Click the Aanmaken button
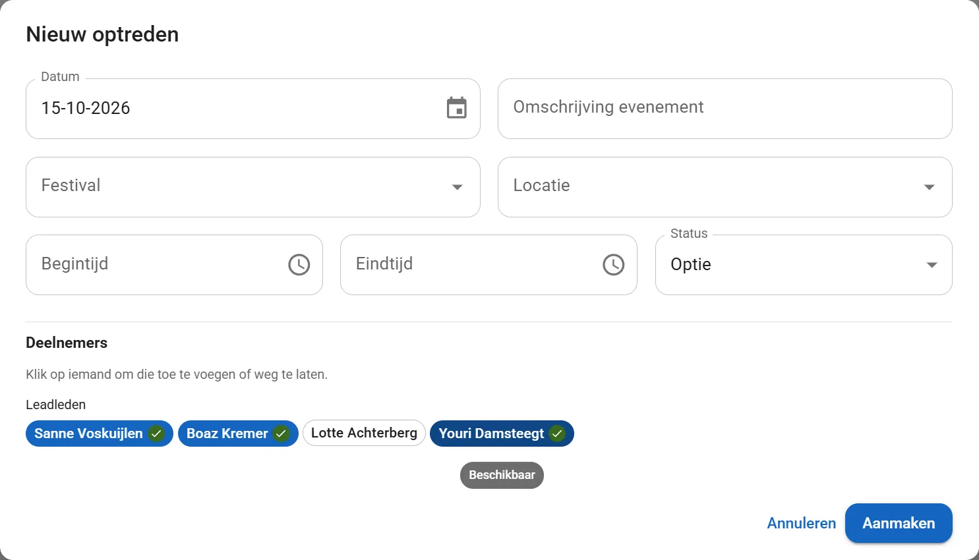Image resolution: width=979 pixels, height=560 pixels. pyautogui.click(x=899, y=523)
